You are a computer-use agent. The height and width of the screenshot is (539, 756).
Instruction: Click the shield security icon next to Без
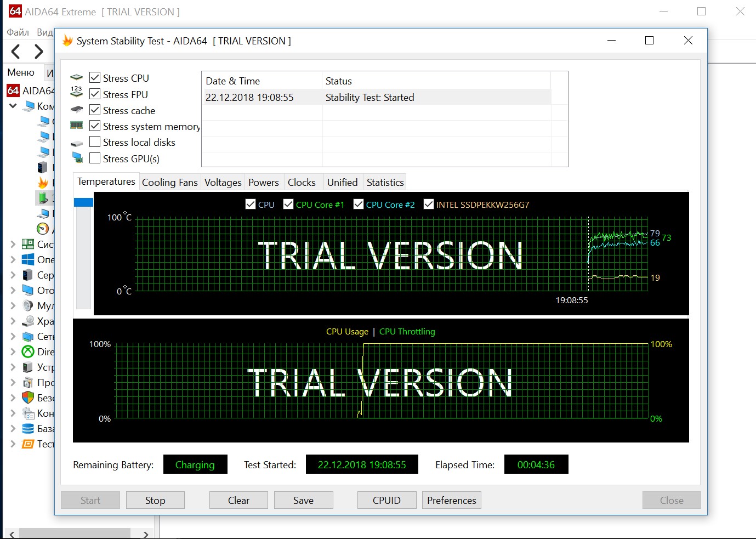coord(28,398)
